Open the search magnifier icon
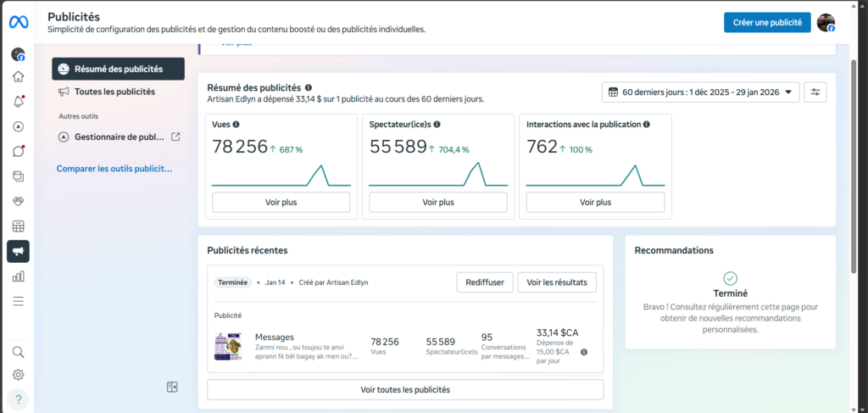This screenshot has height=413, width=868. tap(18, 352)
